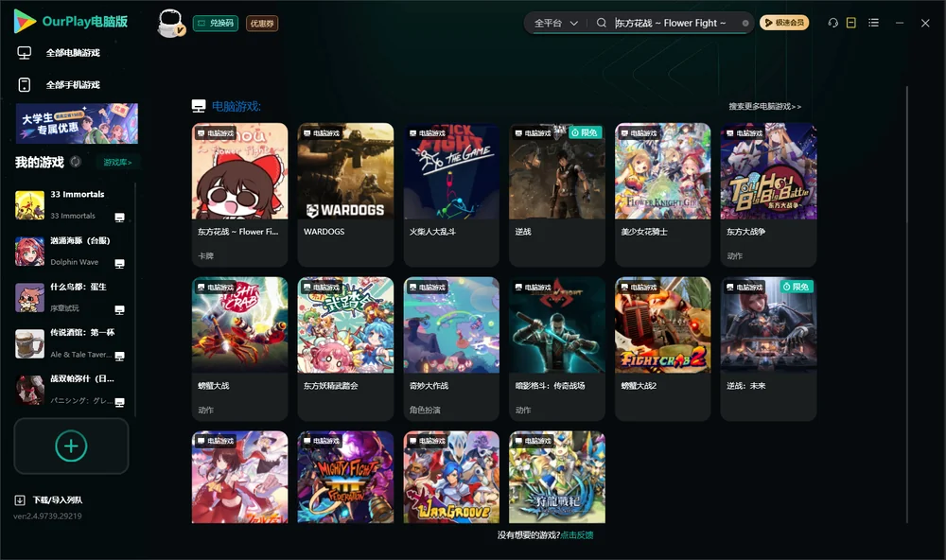The width and height of the screenshot is (946, 560).
Task: Open the 东方大战争 game card
Action: pos(768,194)
